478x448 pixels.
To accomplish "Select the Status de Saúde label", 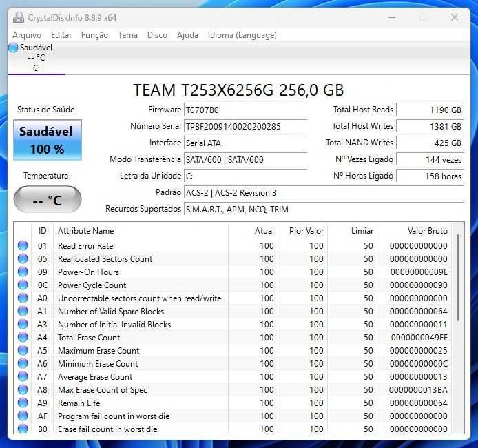I will tap(45, 110).
